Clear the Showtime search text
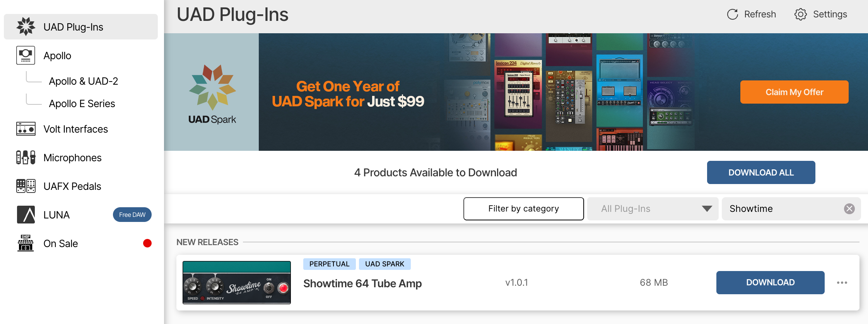 849,209
